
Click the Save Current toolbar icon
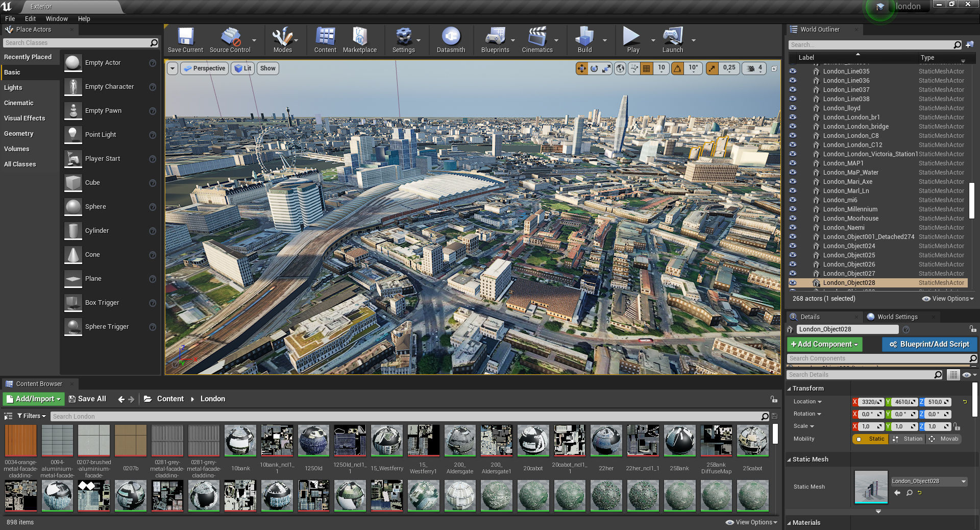coord(185,40)
